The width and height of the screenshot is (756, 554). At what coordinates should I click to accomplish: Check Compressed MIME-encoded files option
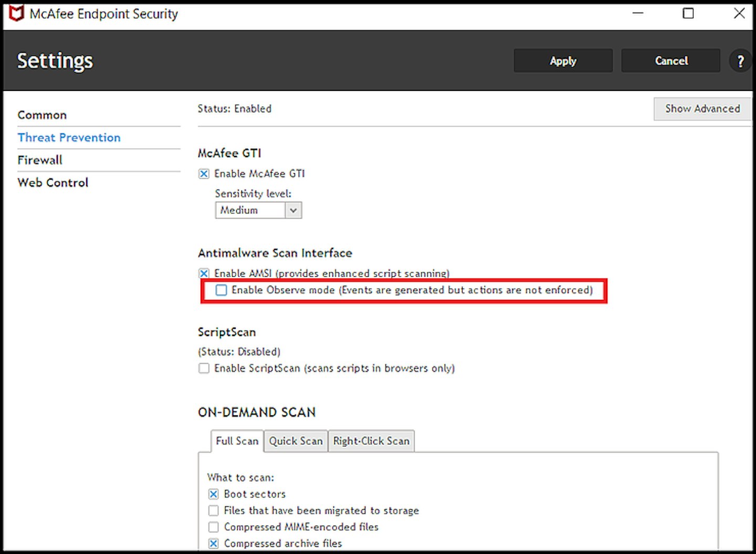(213, 527)
